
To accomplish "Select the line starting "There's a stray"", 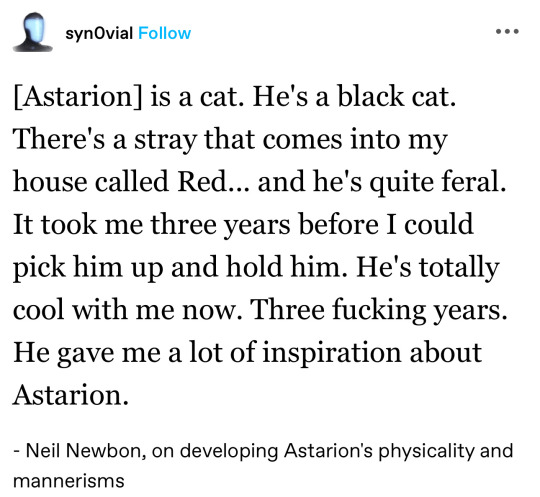I will tap(230, 140).
